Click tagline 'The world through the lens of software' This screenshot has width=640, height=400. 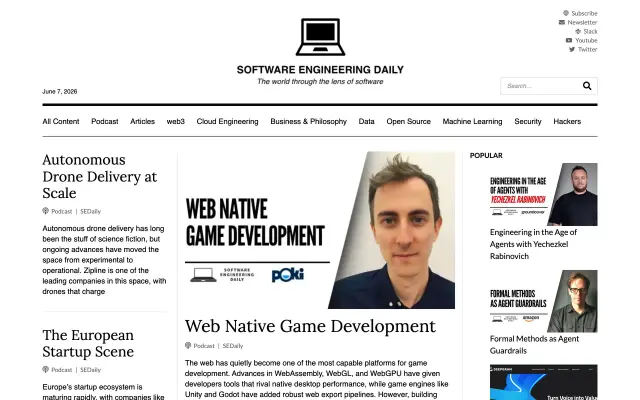pyautogui.click(x=320, y=82)
